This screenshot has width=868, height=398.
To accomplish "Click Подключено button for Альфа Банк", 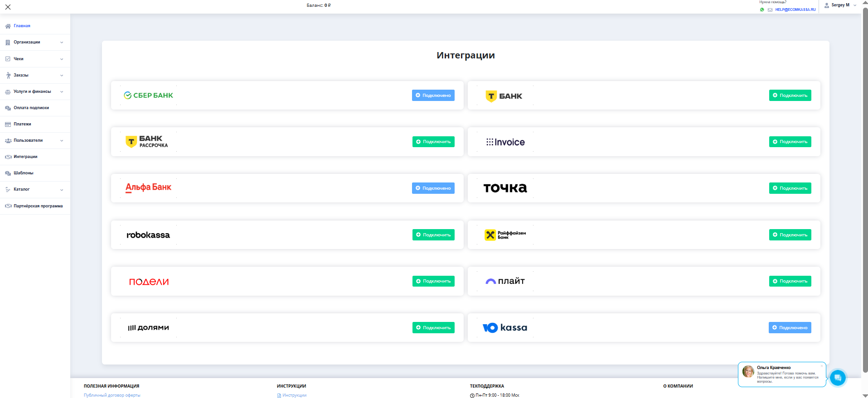I will [x=433, y=188].
